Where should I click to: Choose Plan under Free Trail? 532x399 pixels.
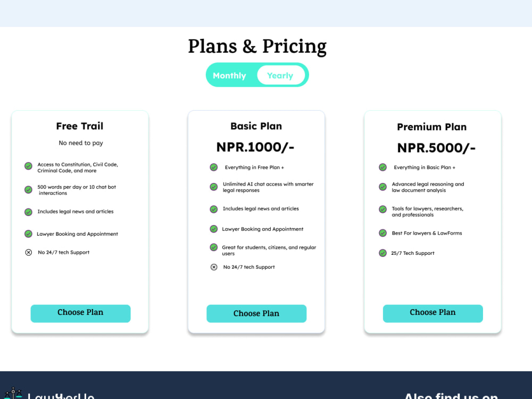click(x=80, y=313)
